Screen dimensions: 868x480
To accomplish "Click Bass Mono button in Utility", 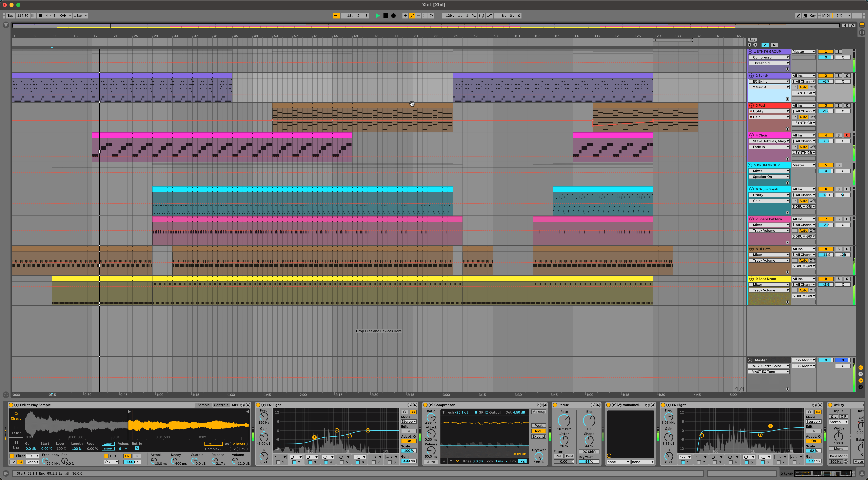I will [x=838, y=456].
